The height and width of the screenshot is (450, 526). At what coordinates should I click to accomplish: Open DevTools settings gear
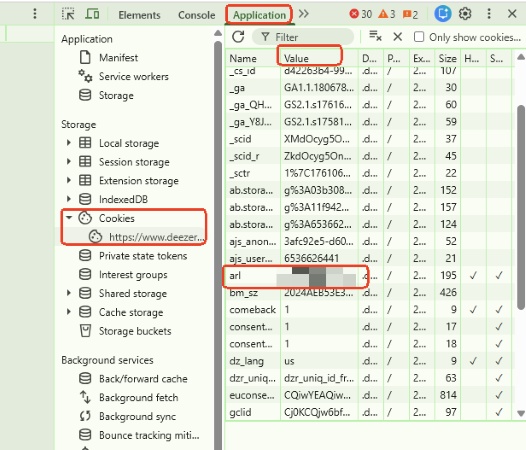tap(465, 14)
